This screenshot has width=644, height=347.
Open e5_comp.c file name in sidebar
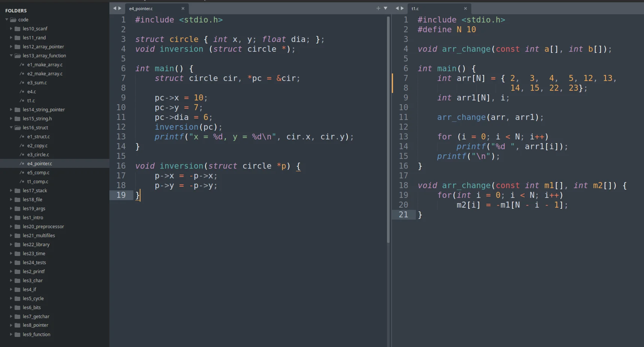coord(38,173)
